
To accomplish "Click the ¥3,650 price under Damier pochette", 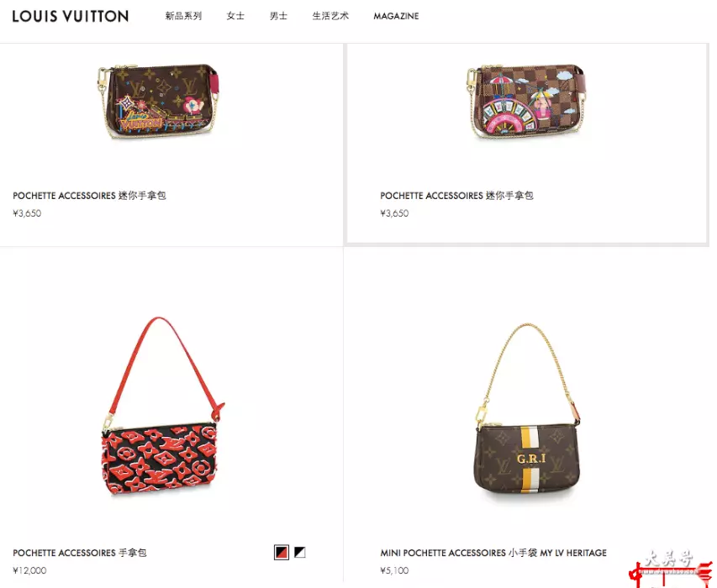I will point(394,213).
